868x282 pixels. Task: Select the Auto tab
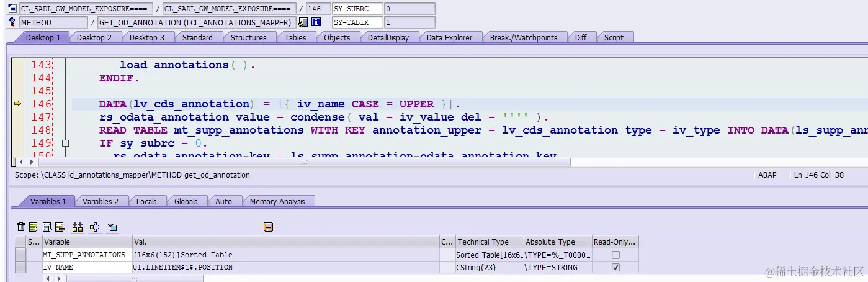[223, 201]
